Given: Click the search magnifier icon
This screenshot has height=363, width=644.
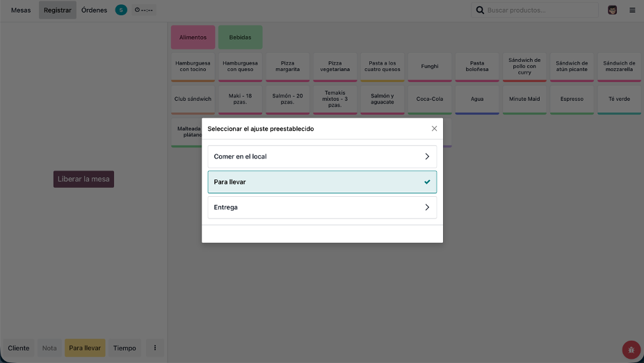Looking at the screenshot, I should coord(480,10).
